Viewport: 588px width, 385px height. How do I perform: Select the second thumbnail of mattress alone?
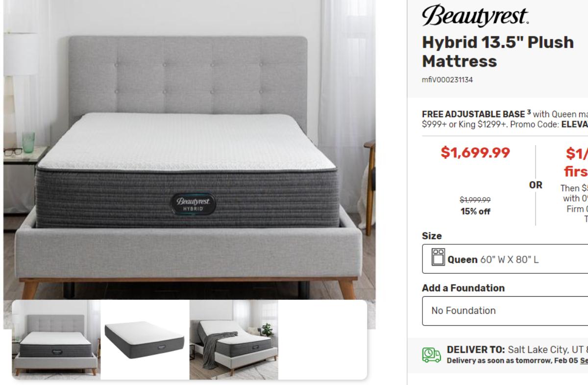(145, 340)
